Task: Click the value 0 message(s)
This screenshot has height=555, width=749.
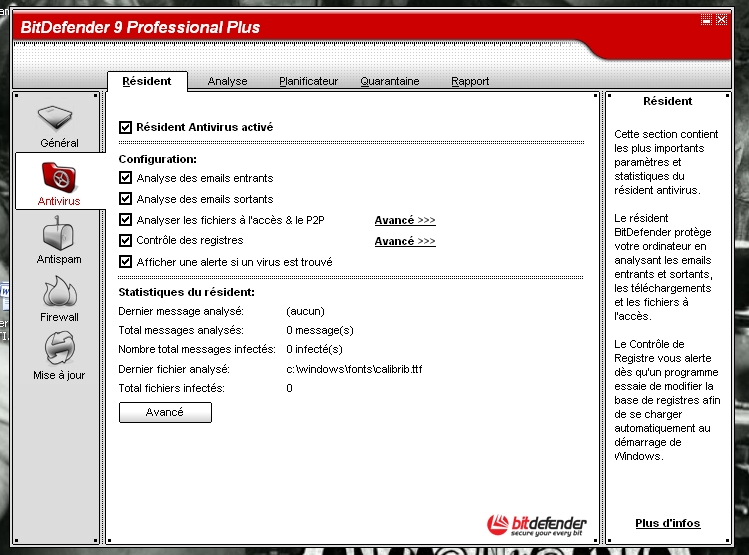Action: 320,330
